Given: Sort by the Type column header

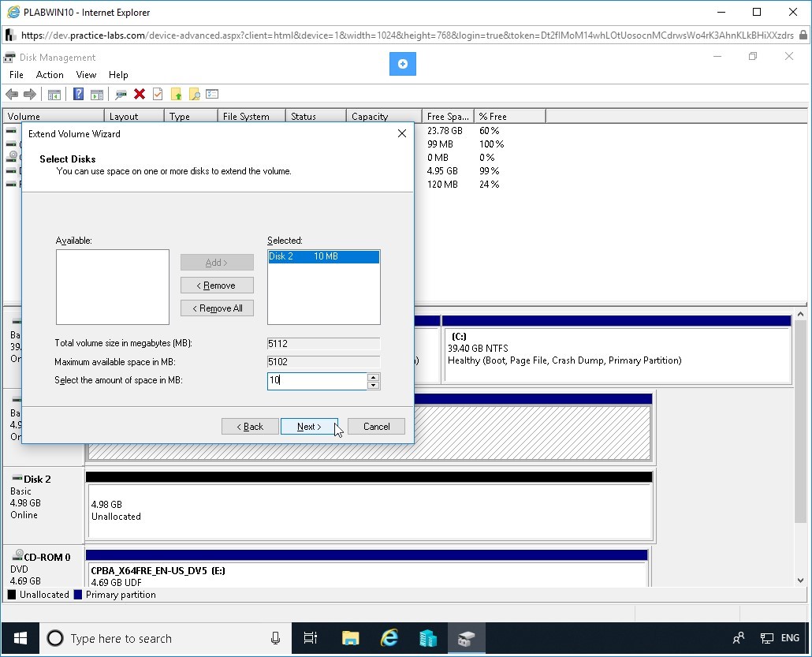Looking at the screenshot, I should [191, 117].
